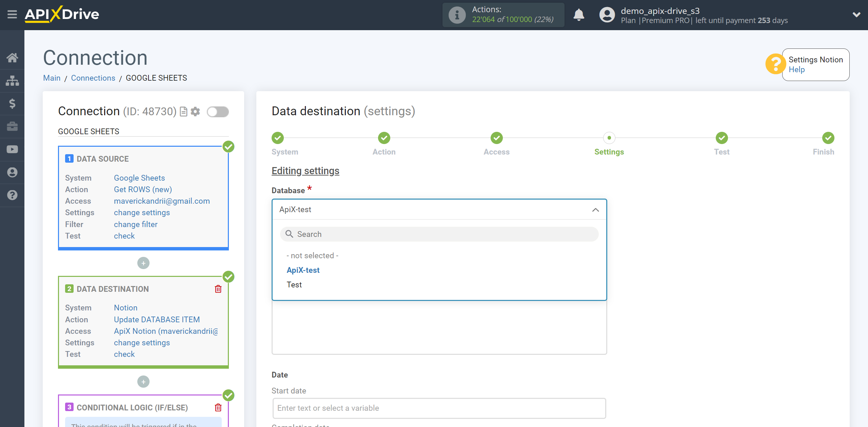The width and height of the screenshot is (868, 427).
Task: Click the Actions usage progress indicator
Action: pos(504,15)
